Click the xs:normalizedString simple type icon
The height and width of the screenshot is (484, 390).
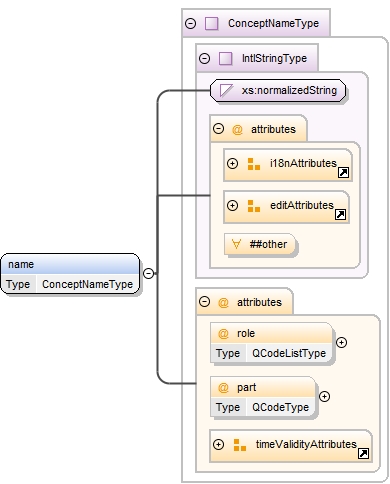[226, 90]
